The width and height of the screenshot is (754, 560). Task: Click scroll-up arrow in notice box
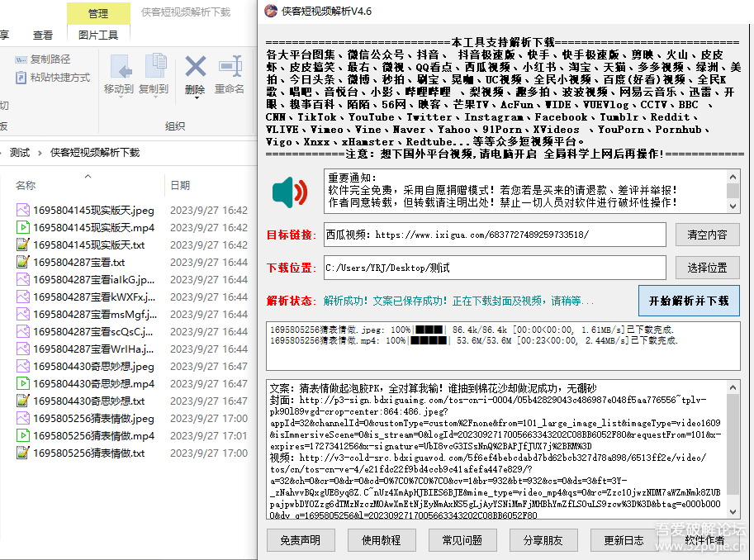(733, 177)
